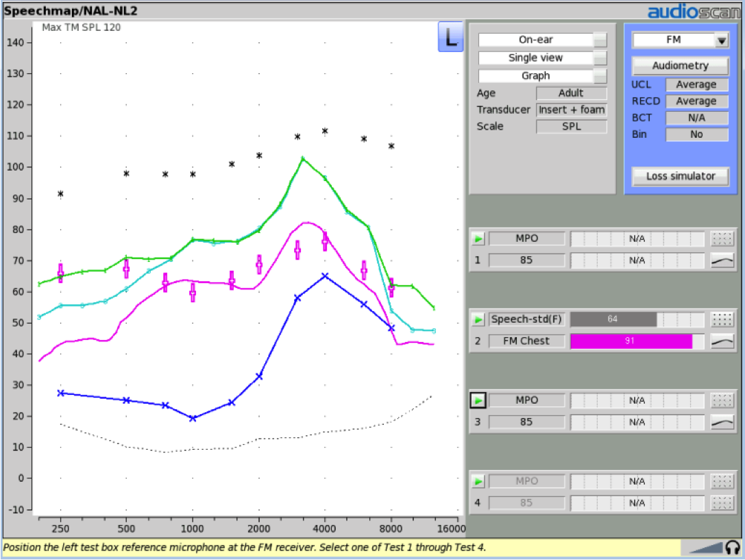Click the left ear L indicator
The width and height of the screenshot is (745, 560).
click(450, 36)
